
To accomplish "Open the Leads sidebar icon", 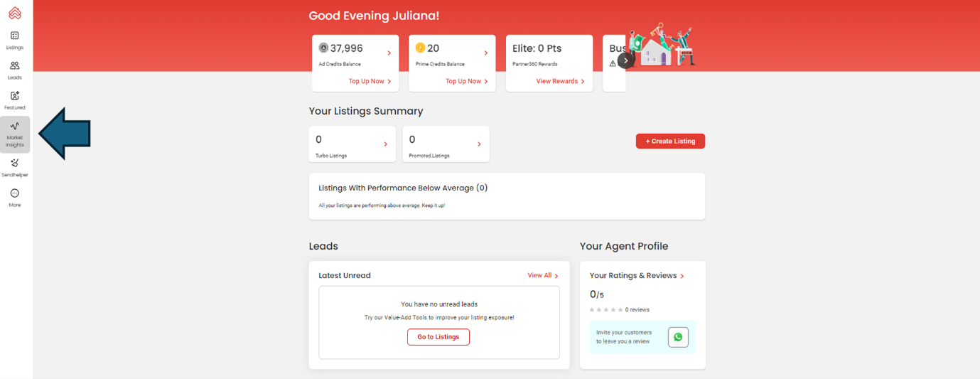I will click(x=14, y=70).
